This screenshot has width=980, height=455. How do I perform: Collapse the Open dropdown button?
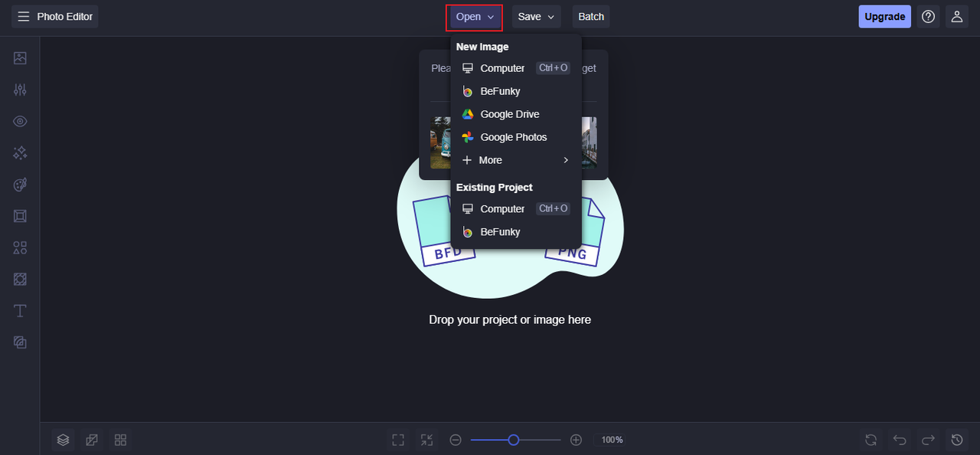pos(475,17)
